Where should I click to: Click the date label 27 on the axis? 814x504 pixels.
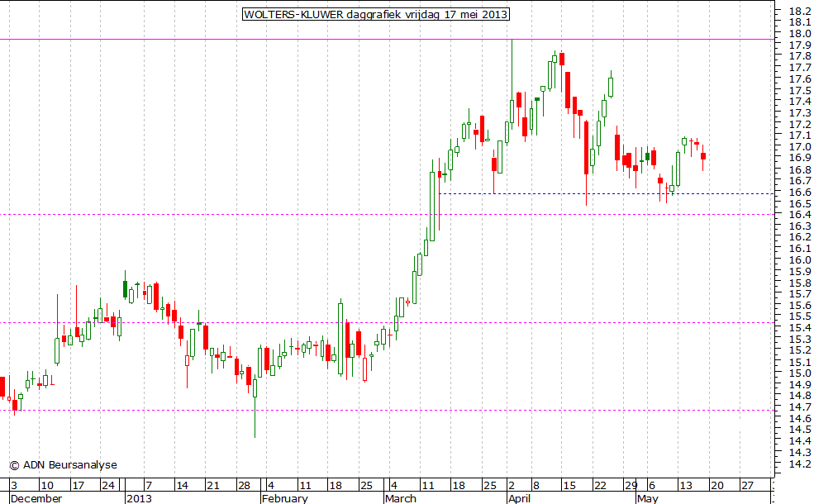[x=747, y=485]
